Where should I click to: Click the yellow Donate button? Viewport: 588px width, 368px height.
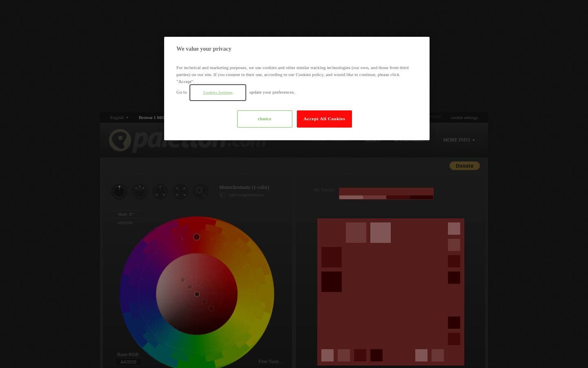[465, 166]
